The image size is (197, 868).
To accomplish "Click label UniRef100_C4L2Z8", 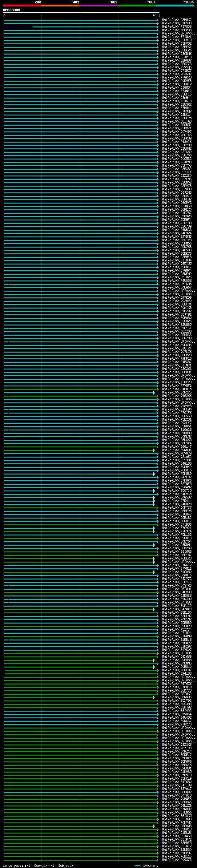I will [177, 805].
